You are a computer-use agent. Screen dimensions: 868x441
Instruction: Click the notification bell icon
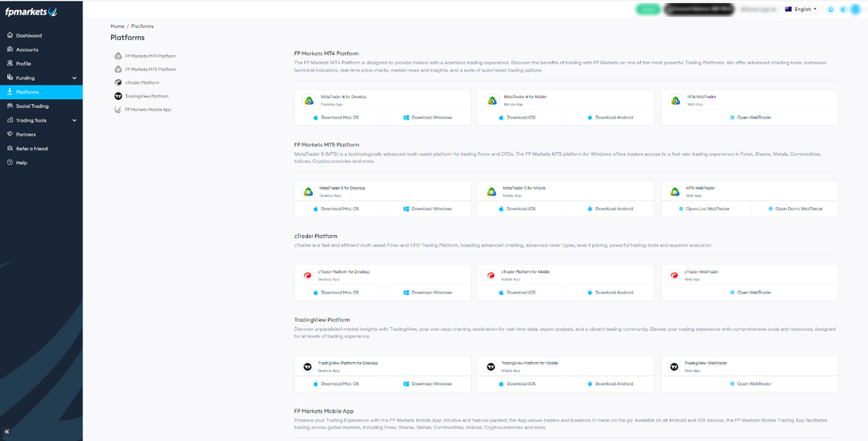point(831,9)
